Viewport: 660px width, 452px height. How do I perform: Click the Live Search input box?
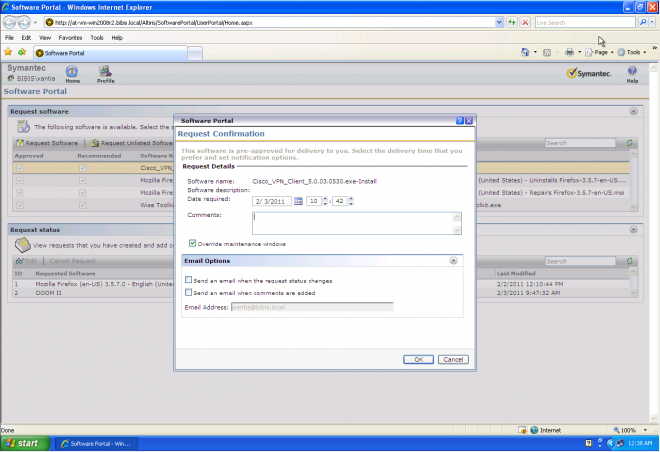click(x=585, y=22)
